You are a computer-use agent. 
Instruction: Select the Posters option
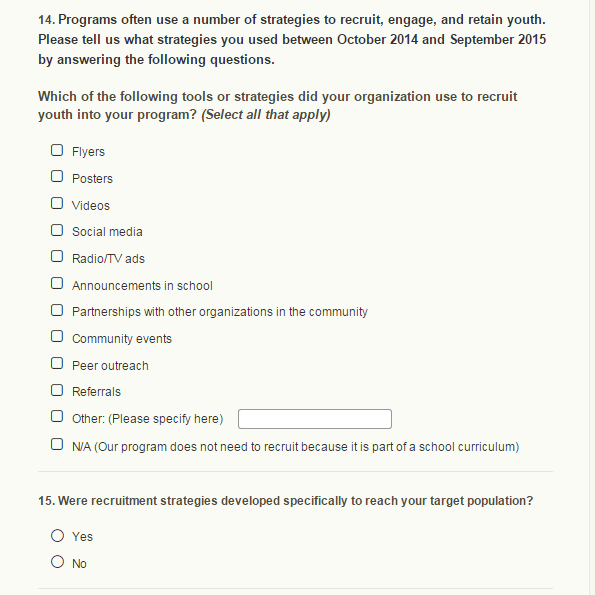[x=57, y=176]
